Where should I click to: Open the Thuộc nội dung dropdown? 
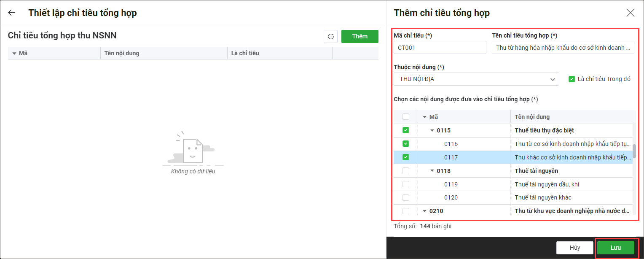476,79
